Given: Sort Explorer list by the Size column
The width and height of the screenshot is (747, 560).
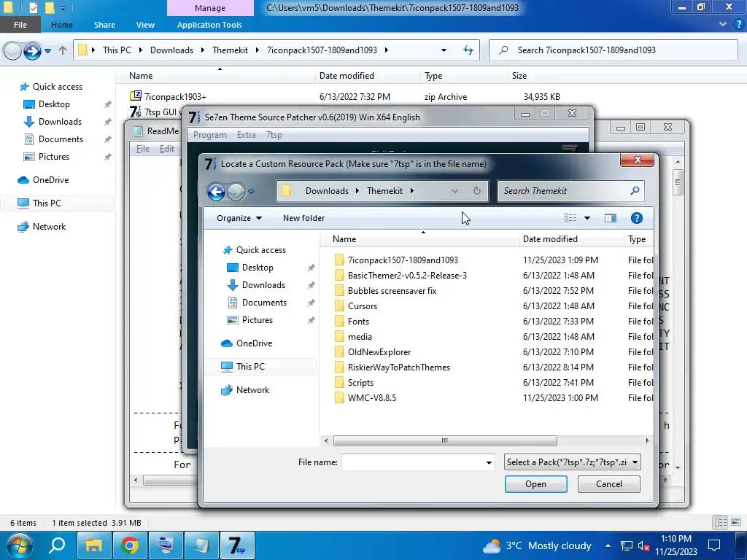Looking at the screenshot, I should coord(519,76).
